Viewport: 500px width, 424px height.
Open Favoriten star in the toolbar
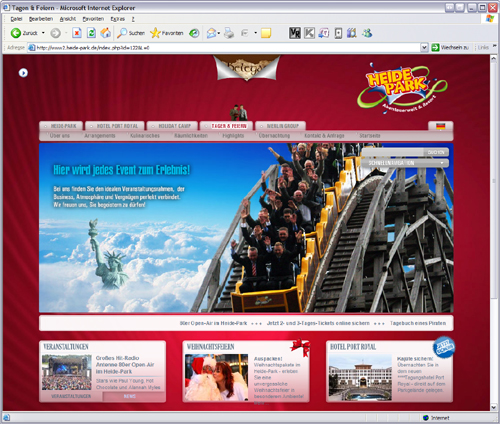167,33
